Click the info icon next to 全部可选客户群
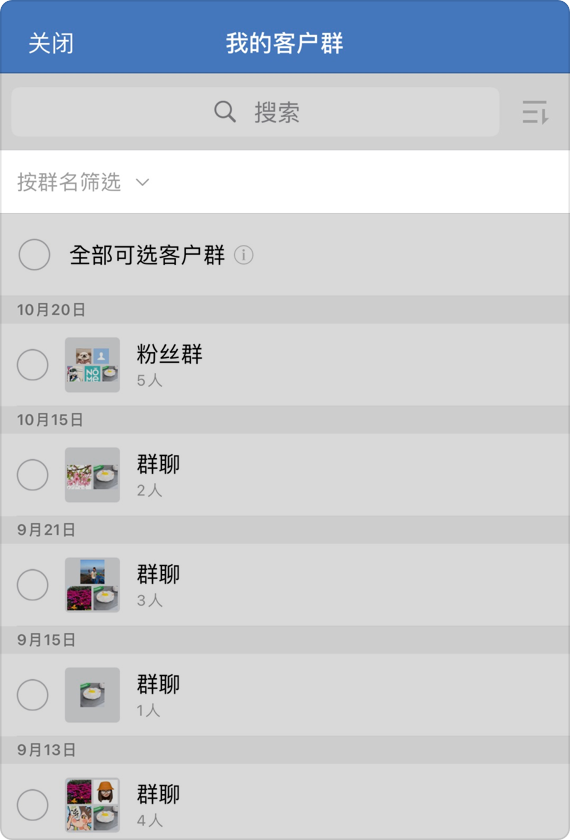This screenshot has height=840, width=570. coord(244,255)
